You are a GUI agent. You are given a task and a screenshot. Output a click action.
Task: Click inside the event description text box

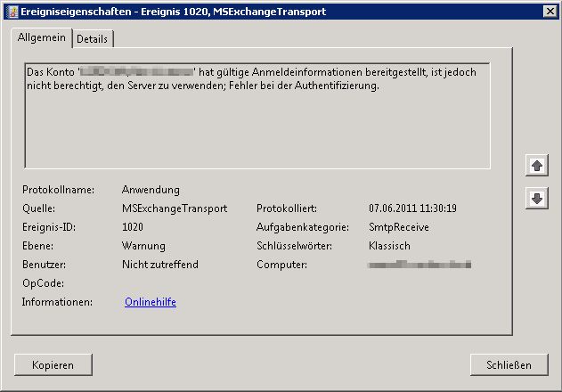tap(257, 116)
